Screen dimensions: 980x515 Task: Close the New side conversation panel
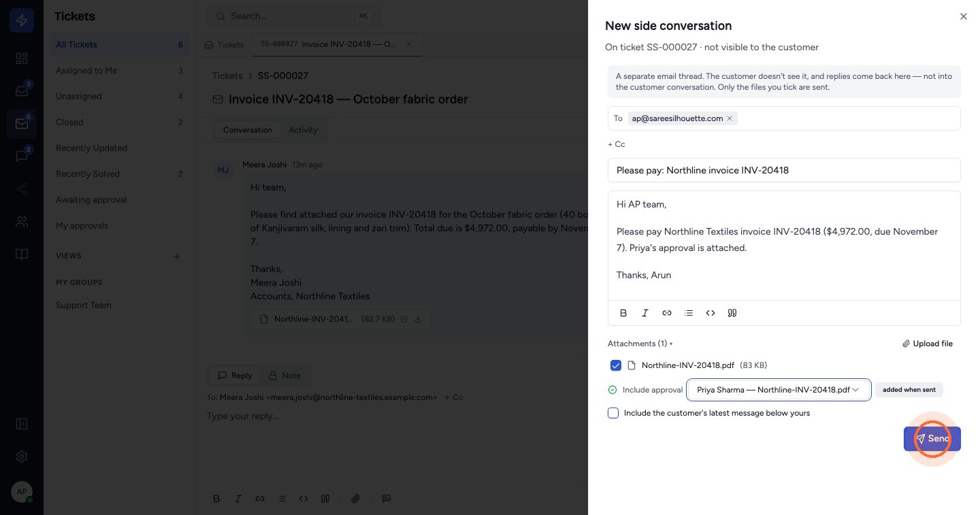[x=963, y=16]
